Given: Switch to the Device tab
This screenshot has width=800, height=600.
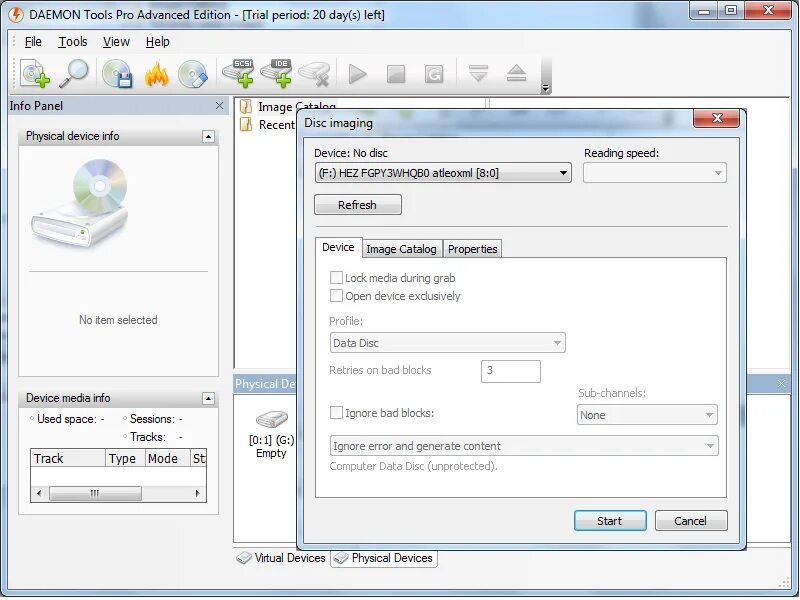Looking at the screenshot, I should click(338, 247).
